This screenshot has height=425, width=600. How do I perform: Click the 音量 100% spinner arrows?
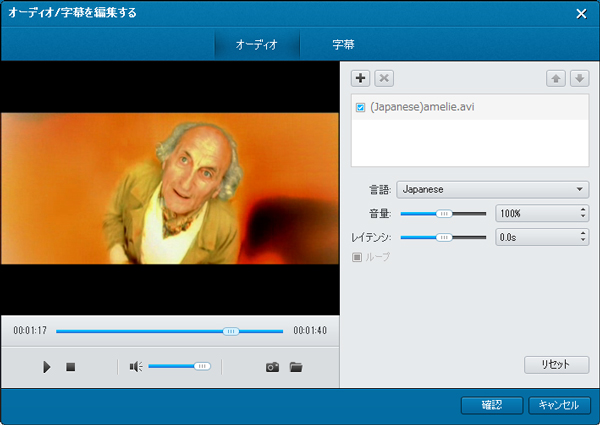[x=582, y=213]
